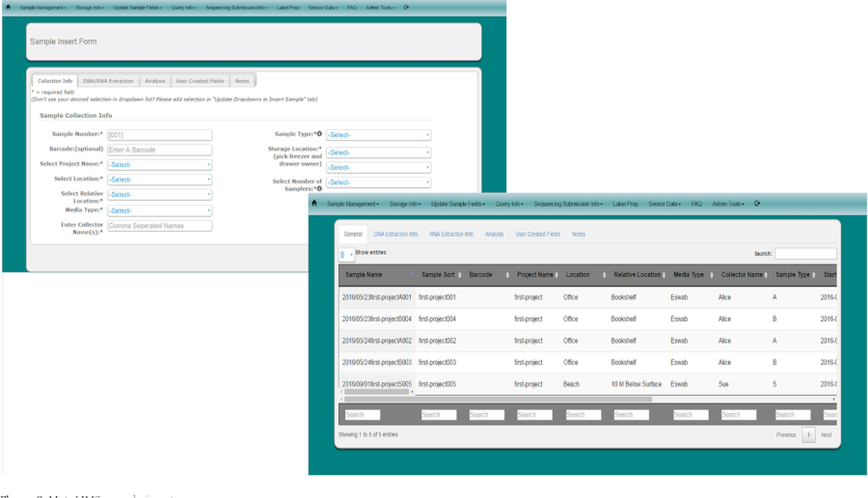Click the home icon above the samples table
This screenshot has height=498, width=868.
[314, 204]
